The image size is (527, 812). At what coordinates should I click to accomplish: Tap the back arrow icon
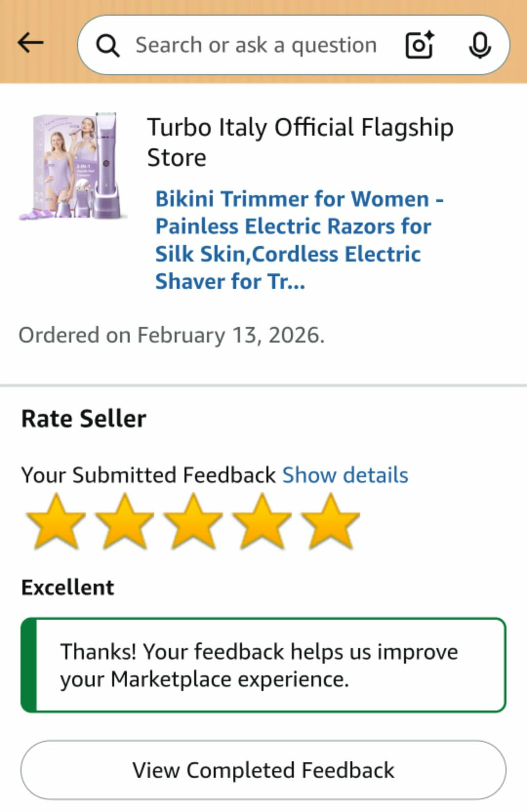(x=30, y=43)
